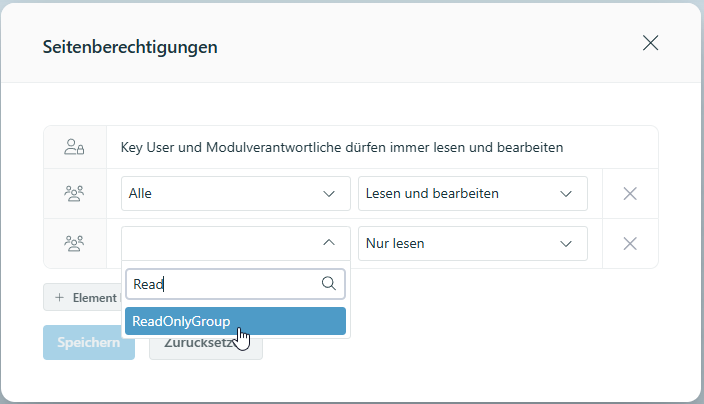Open the Alle group dropdown
Screen dimensions: 704x404
pos(236,193)
